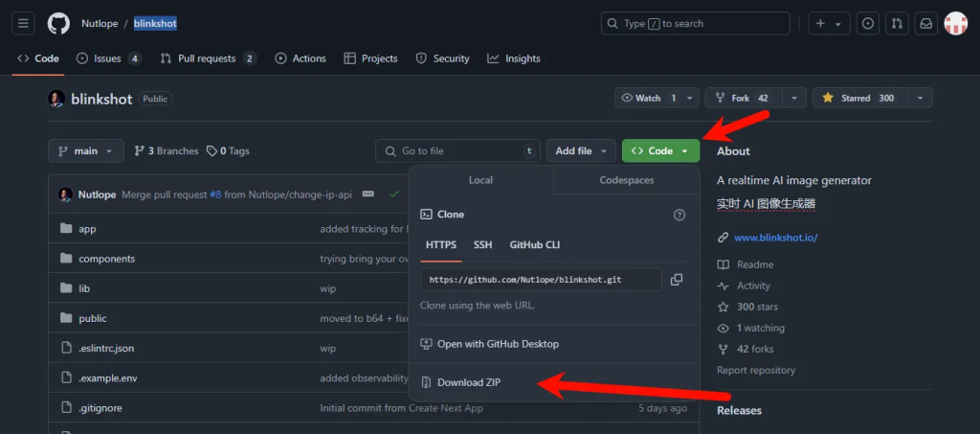The image size is (980, 434).
Task: Open the inbox notifications icon
Action: (x=925, y=23)
